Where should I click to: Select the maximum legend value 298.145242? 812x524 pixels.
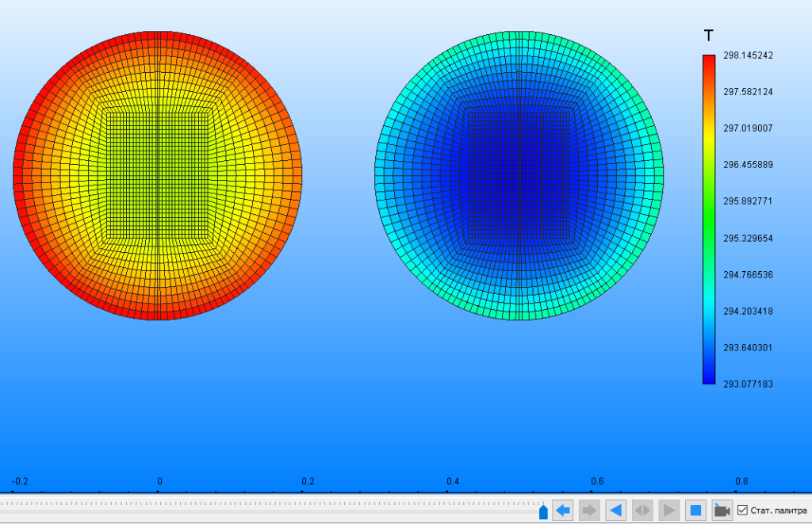coord(748,55)
